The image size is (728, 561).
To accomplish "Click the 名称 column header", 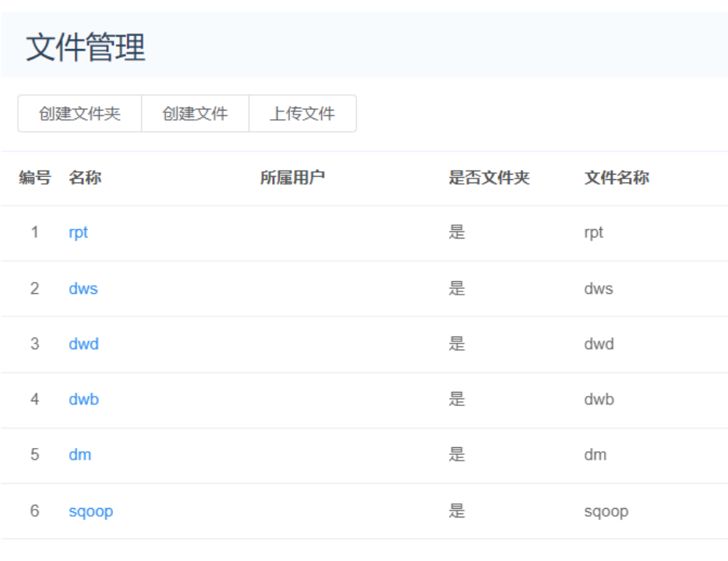I will point(85,178).
